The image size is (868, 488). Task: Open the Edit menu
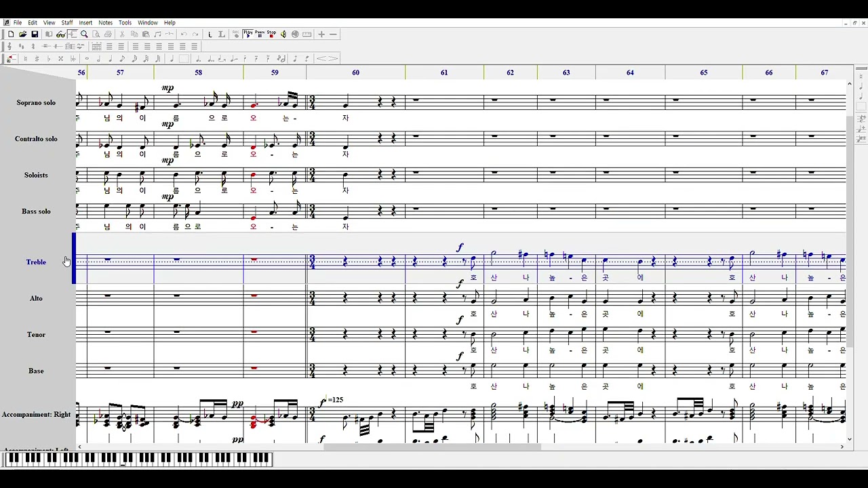tap(33, 22)
